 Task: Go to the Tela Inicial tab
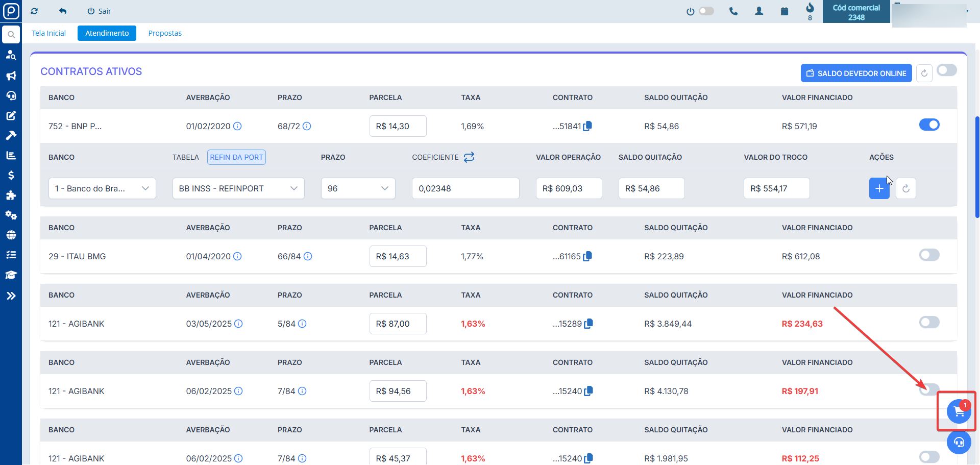[x=48, y=33]
